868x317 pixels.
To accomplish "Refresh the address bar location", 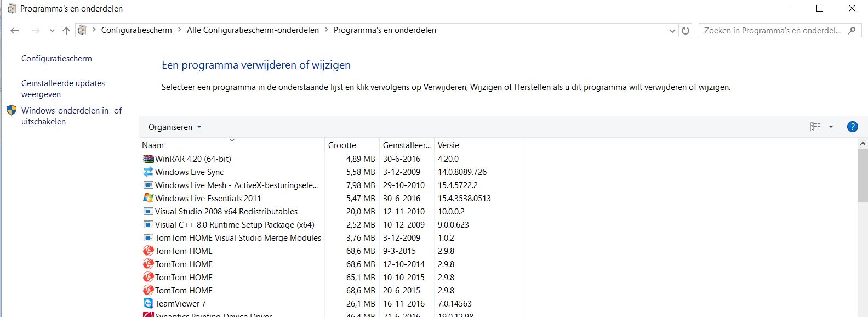I will pos(686,31).
